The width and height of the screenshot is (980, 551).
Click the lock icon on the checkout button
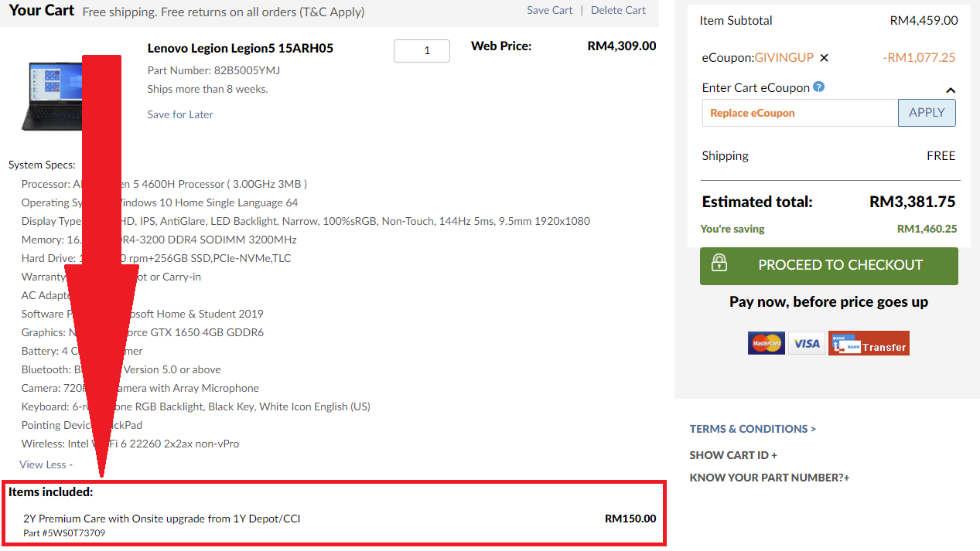point(719,263)
